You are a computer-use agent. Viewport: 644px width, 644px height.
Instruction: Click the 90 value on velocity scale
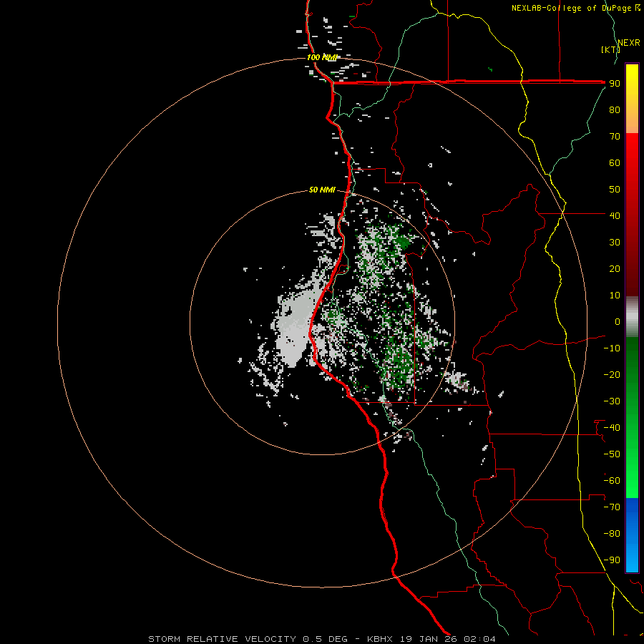click(615, 84)
